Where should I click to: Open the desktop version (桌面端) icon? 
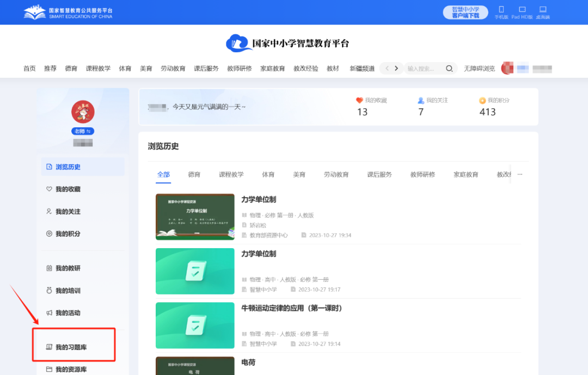542,10
